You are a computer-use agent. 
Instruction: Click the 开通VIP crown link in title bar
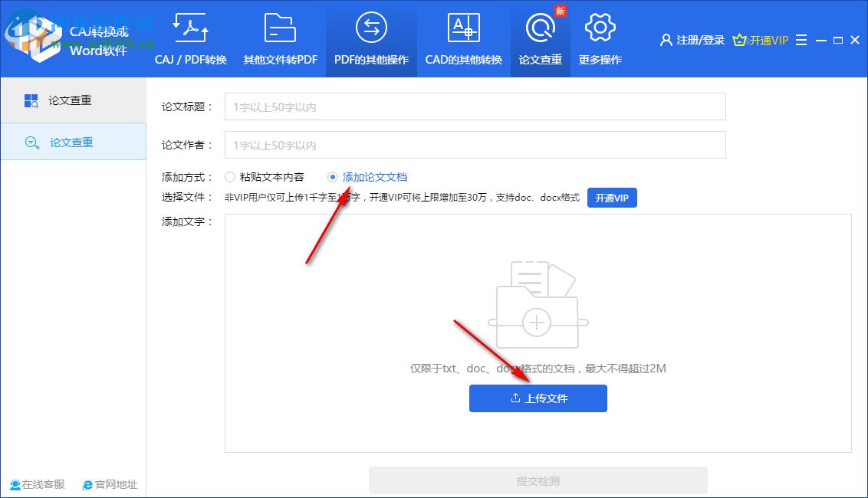click(760, 40)
